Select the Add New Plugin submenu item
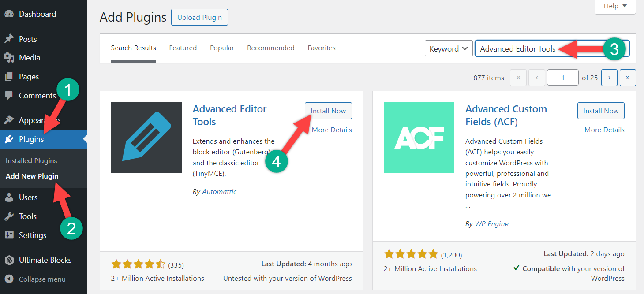Image resolution: width=644 pixels, height=294 pixels. pyautogui.click(x=32, y=176)
